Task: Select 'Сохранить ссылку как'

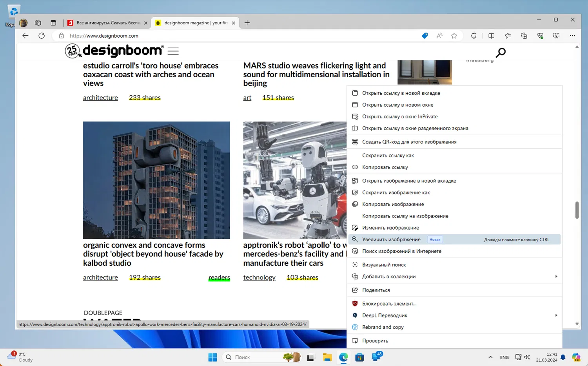Action: [x=455, y=156]
